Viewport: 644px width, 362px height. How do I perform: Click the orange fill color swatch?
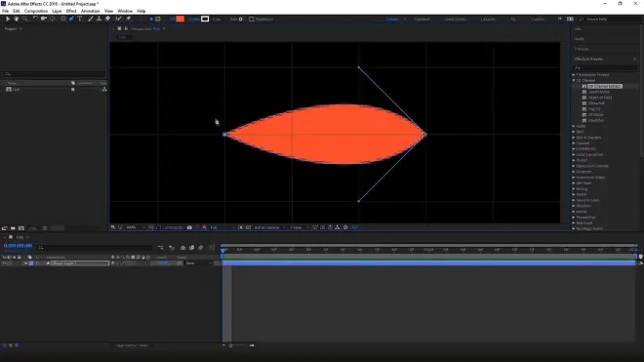(180, 19)
